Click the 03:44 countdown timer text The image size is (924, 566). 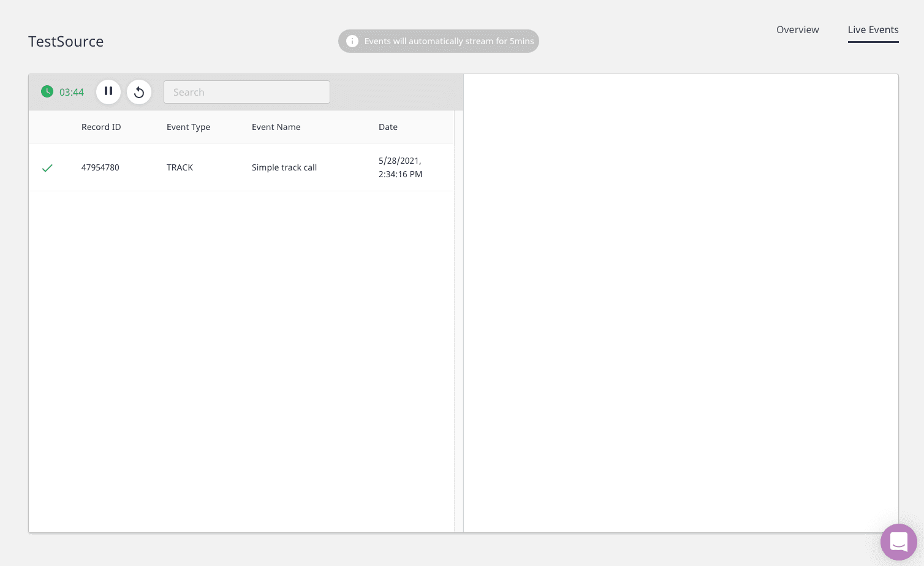tap(72, 93)
